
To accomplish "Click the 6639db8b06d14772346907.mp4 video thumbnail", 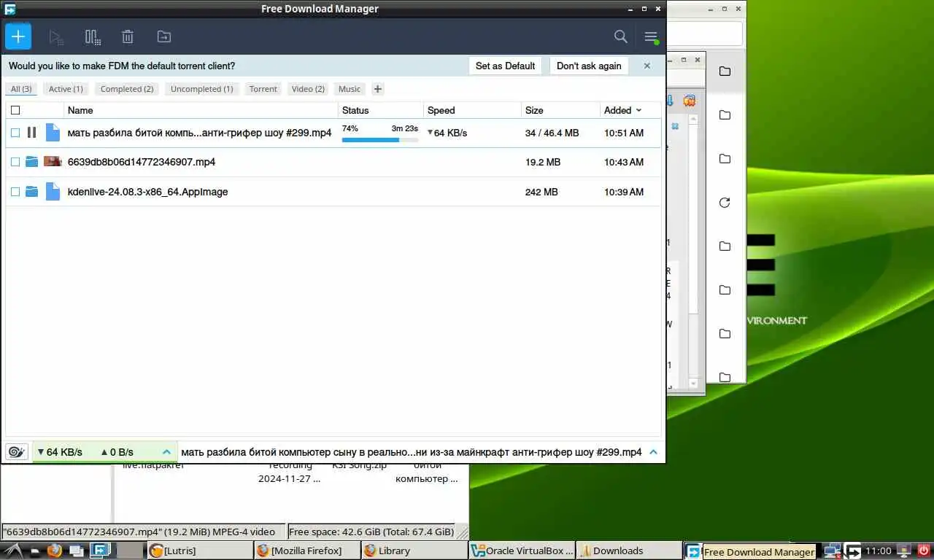I will click(x=53, y=162).
